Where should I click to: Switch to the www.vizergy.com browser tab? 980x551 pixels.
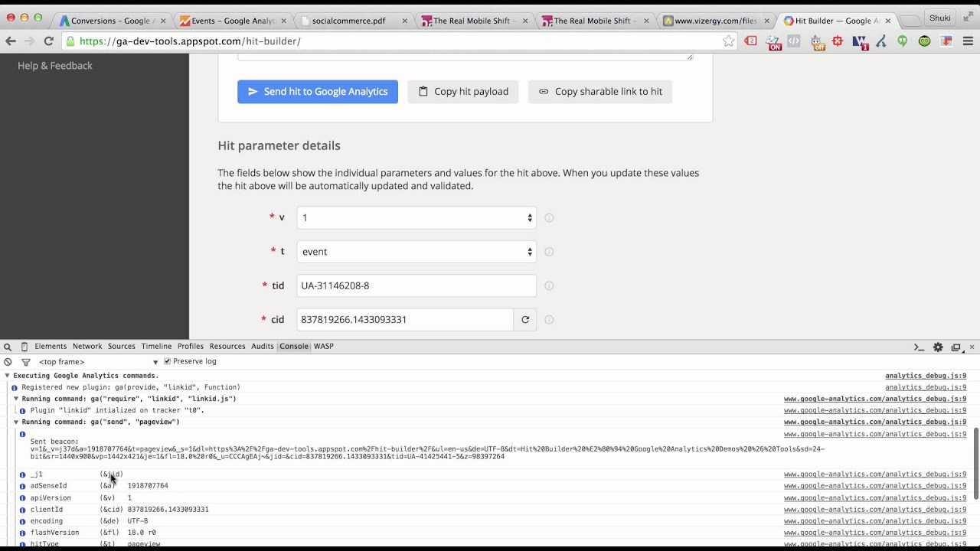(x=715, y=21)
